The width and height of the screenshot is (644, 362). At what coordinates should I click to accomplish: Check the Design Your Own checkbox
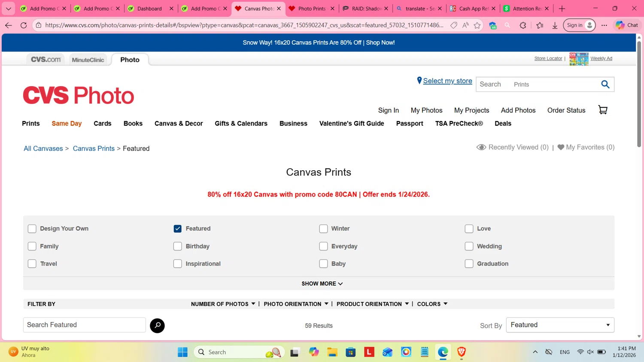coord(32,229)
